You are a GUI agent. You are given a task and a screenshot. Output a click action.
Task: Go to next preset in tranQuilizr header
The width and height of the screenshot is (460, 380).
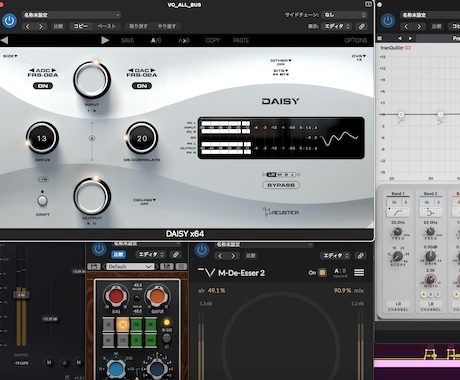point(419,26)
